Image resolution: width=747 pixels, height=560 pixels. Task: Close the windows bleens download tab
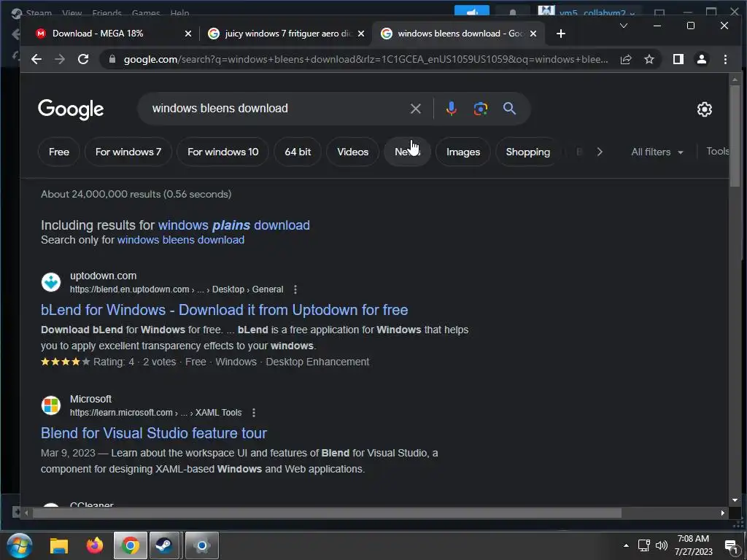533,34
